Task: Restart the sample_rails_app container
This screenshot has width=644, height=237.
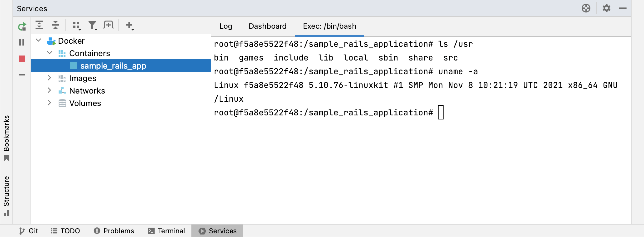Action: [21, 26]
